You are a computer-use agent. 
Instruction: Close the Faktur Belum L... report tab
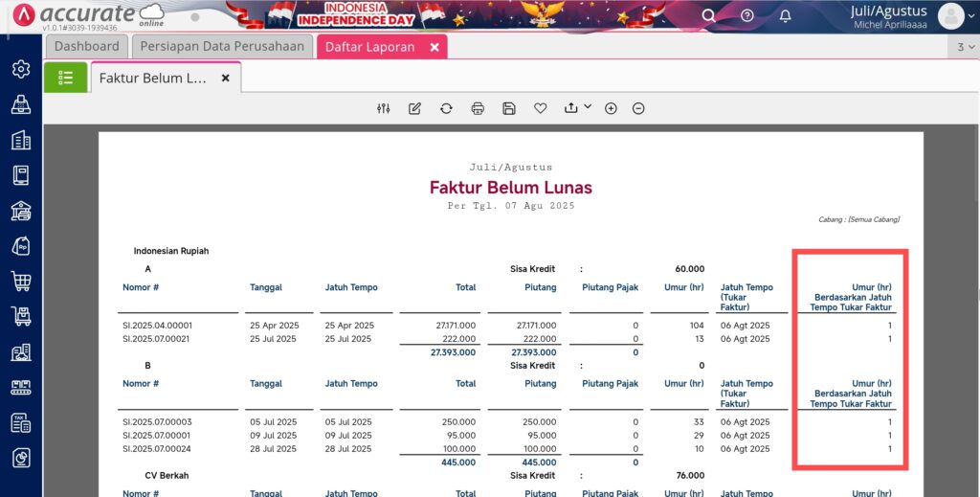point(226,79)
